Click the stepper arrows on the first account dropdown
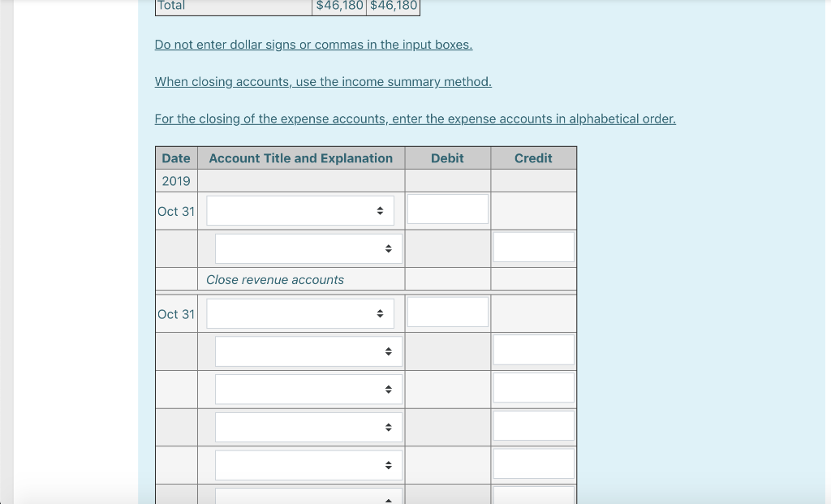The width and height of the screenshot is (831, 504). click(x=380, y=209)
